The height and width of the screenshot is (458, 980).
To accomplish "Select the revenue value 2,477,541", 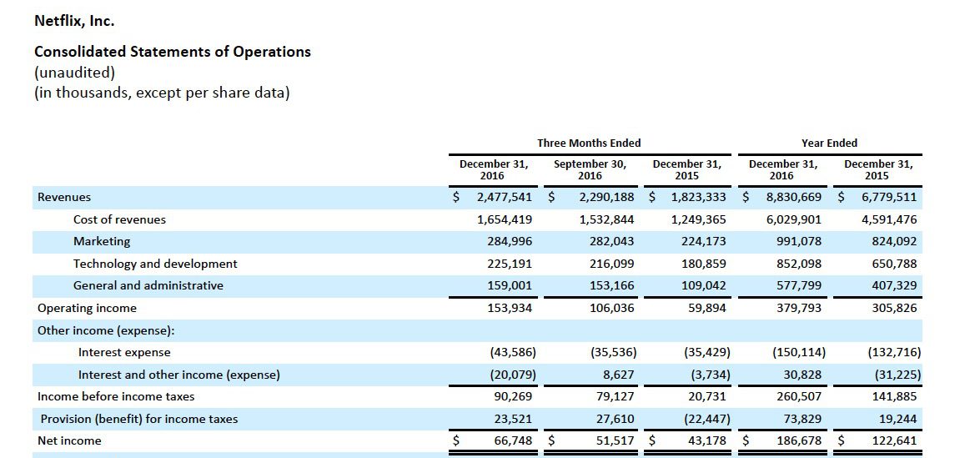I will 504,198.
